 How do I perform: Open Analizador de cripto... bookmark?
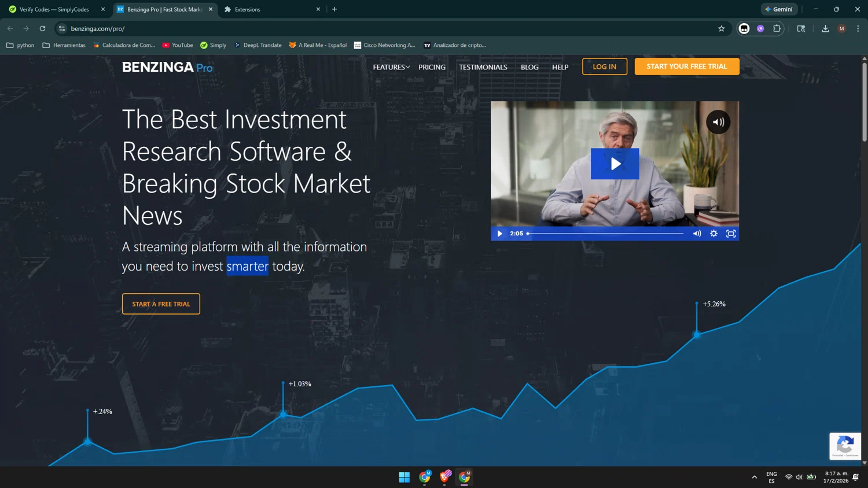tap(454, 45)
